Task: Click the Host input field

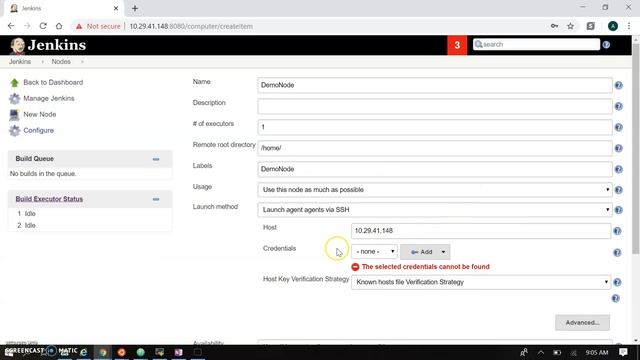Action: click(x=481, y=231)
